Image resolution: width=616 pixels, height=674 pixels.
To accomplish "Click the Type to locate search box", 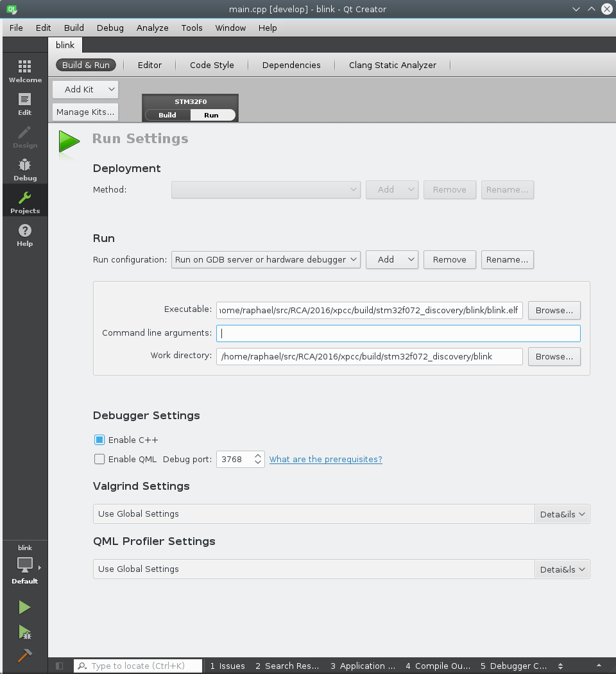I will point(138,666).
